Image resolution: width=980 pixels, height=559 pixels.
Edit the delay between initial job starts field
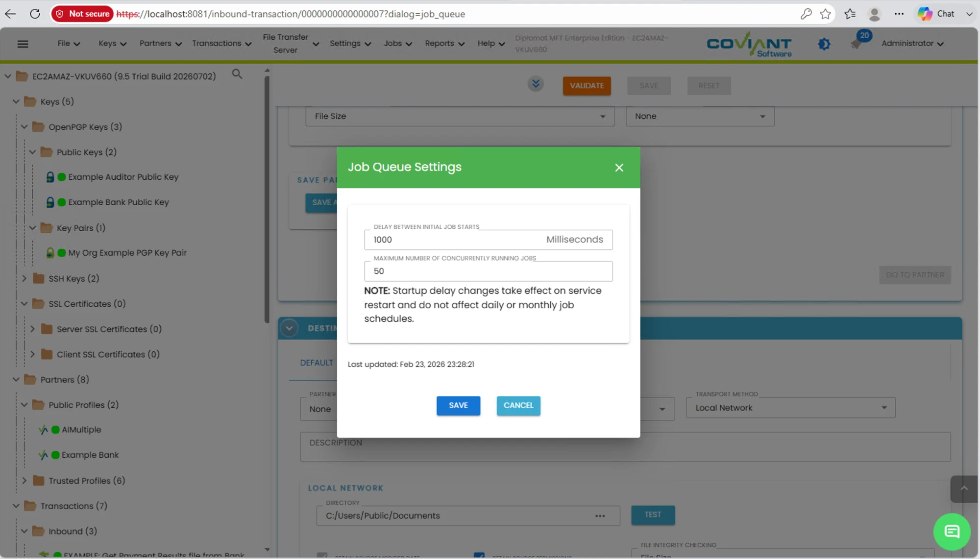click(488, 240)
